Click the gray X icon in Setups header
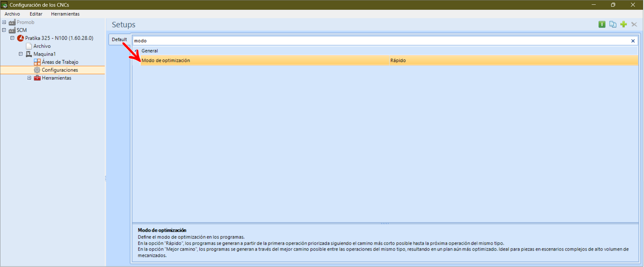This screenshot has height=267, width=644. (634, 24)
